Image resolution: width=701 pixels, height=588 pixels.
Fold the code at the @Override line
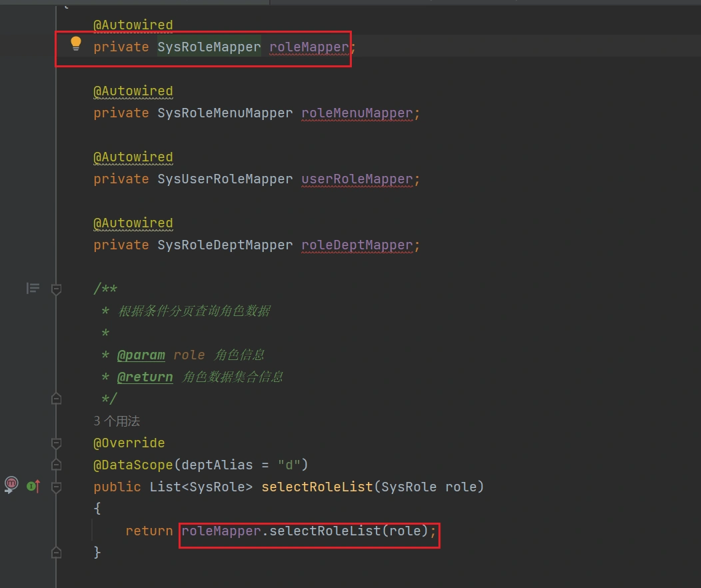pos(57,443)
